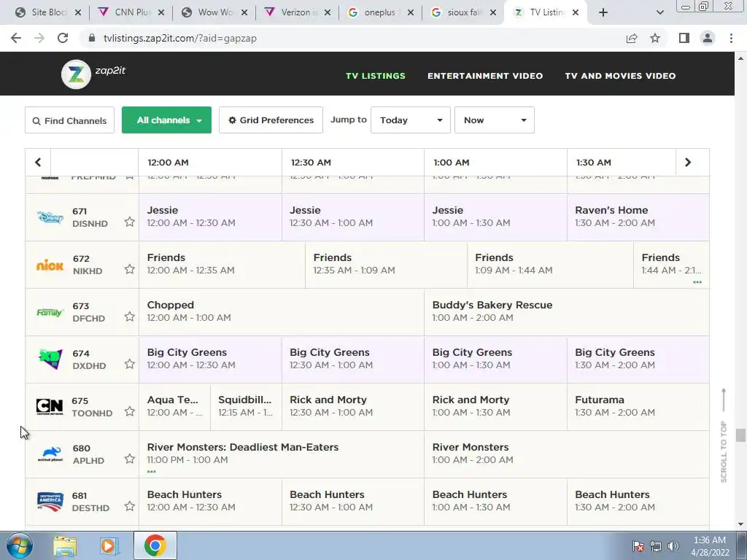
Task: Click the Animal Planet logo for 680
Action: point(50,454)
